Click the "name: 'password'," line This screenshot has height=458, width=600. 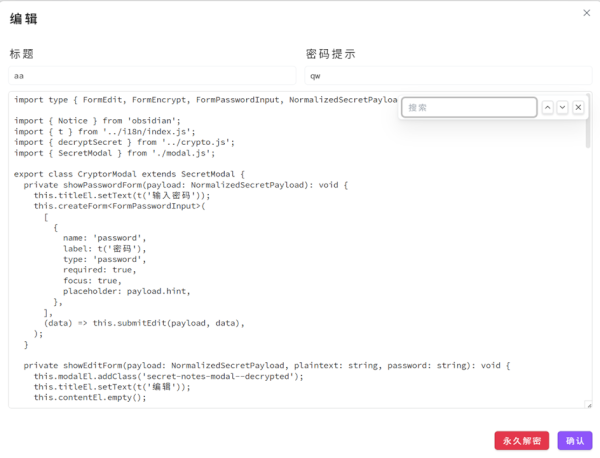coord(104,238)
